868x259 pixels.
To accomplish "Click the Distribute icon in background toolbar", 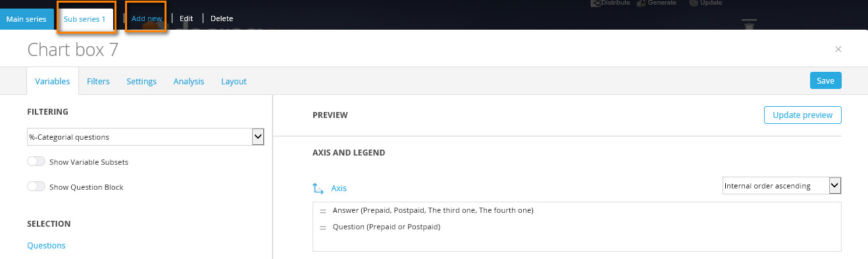I will [596, 3].
